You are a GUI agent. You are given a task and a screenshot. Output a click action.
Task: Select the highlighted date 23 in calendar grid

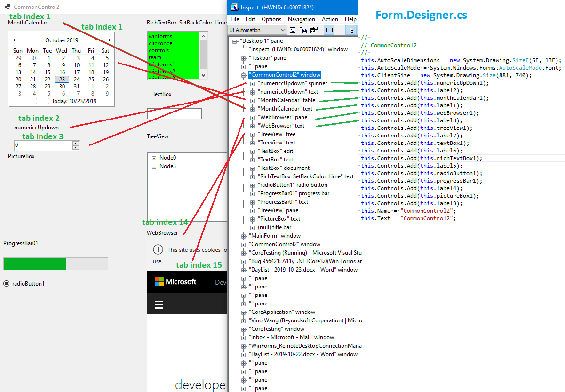tap(62, 80)
